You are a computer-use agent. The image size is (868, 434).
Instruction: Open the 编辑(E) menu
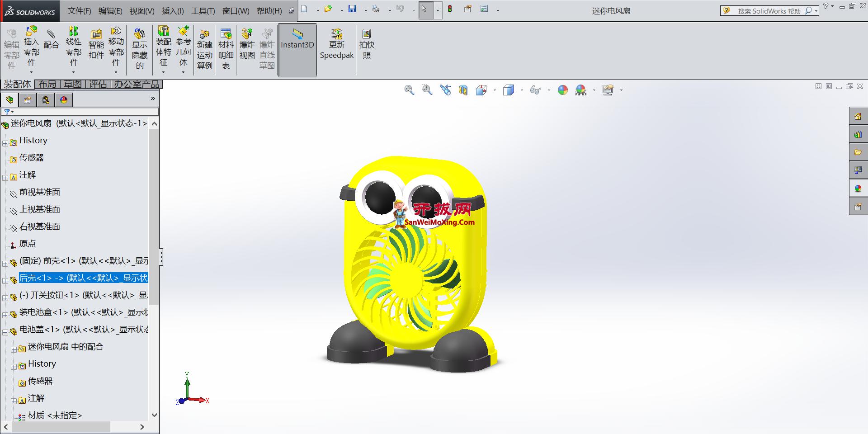[x=110, y=10]
